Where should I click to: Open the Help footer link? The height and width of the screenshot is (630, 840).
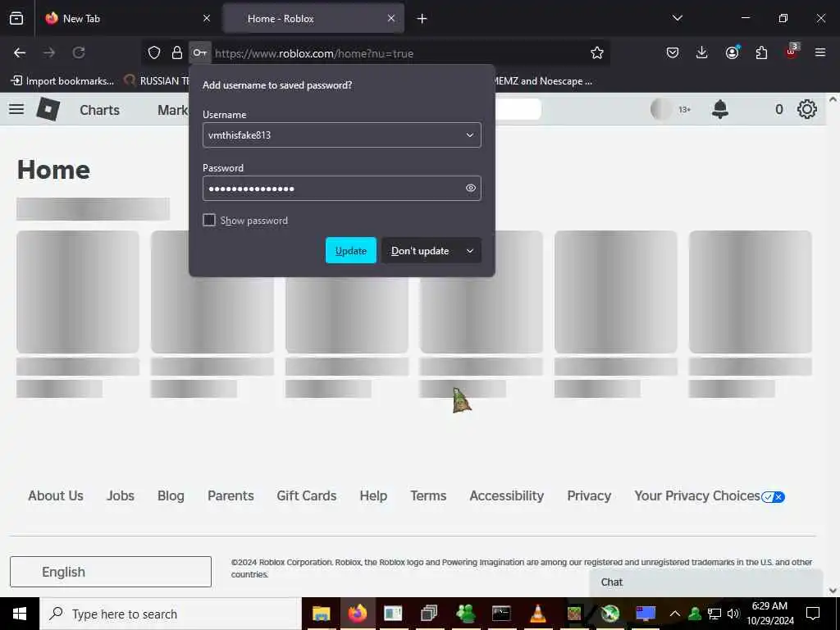(x=373, y=496)
